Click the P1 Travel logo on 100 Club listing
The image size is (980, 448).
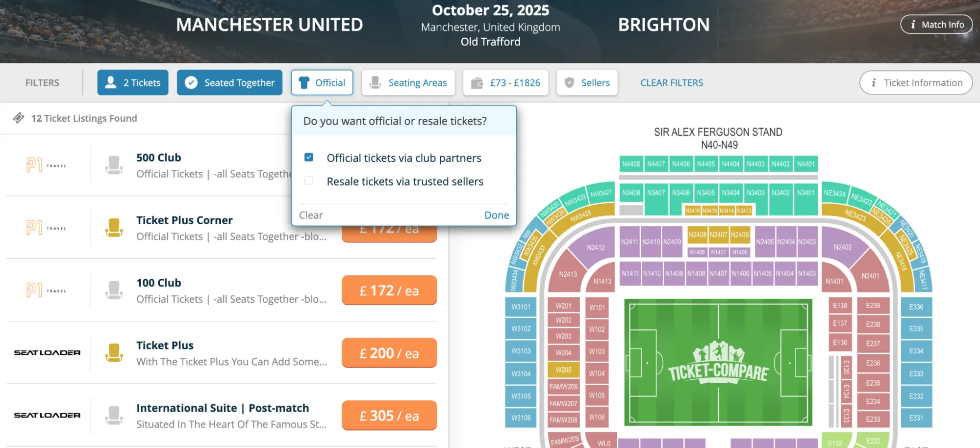click(47, 290)
